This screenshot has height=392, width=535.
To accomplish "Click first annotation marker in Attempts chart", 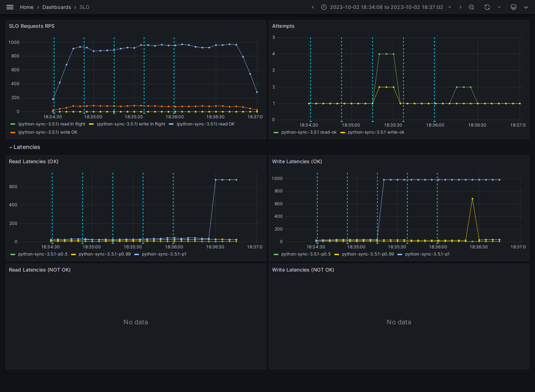I will (x=311, y=121).
